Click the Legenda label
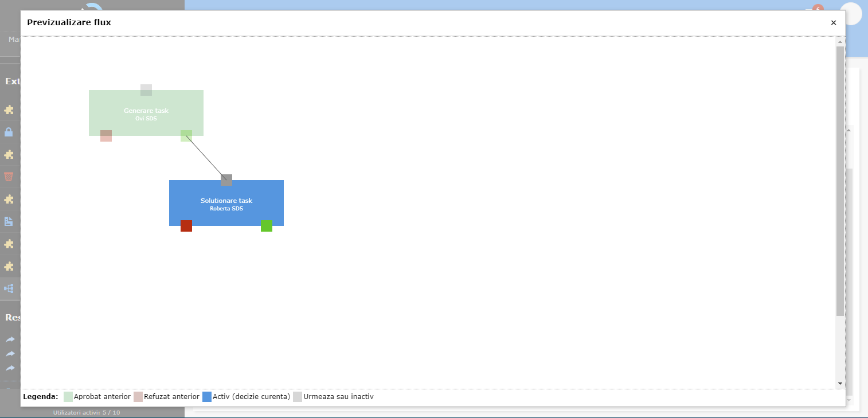The height and width of the screenshot is (418, 868). 41,397
